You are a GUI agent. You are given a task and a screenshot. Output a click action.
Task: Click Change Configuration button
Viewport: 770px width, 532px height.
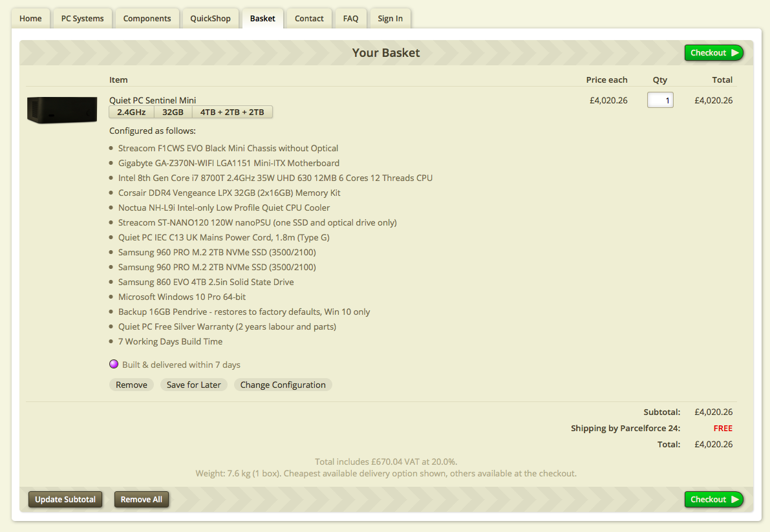point(283,385)
